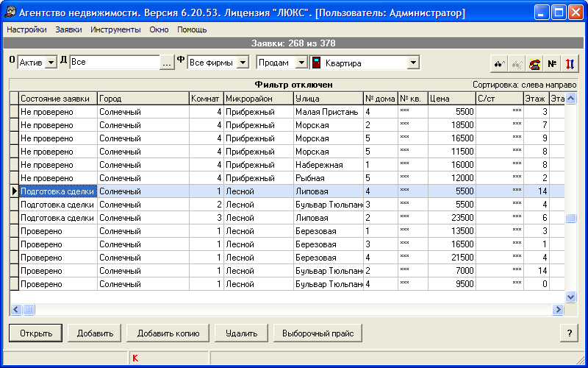
Task: Open the Помощь menu
Action: 192,29
